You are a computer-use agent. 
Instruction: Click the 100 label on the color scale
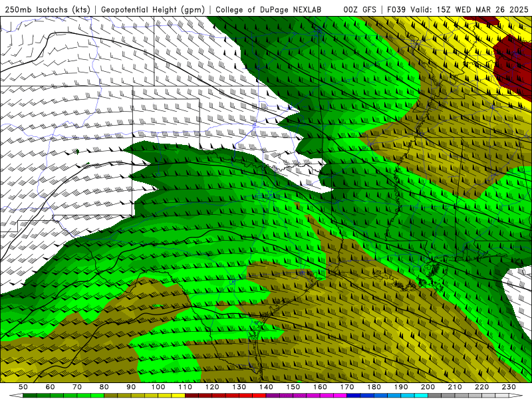click(158, 387)
